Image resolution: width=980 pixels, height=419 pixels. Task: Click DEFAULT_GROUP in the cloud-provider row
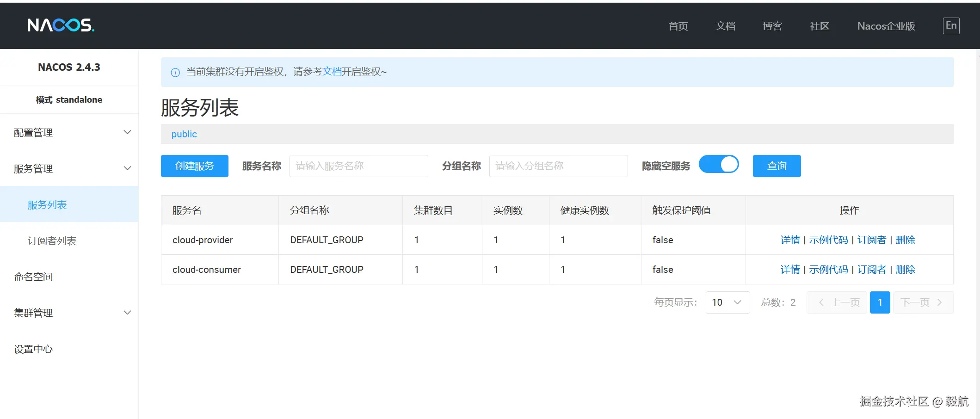point(327,240)
